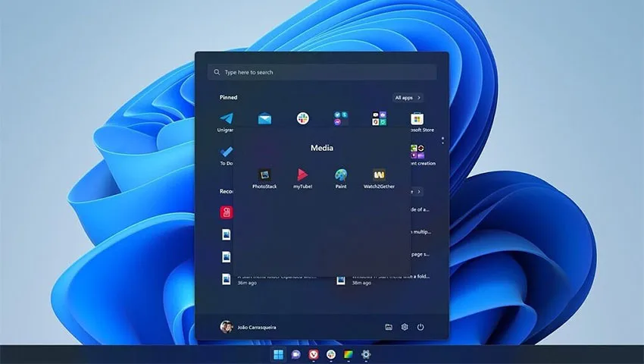Click the Type here to search field

click(321, 72)
